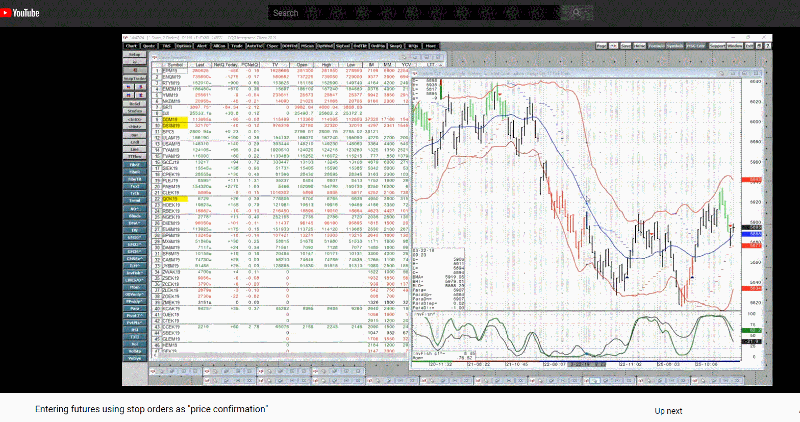Select the Options toolbar button
Viewport: 800px width, 422px height.
184,46
